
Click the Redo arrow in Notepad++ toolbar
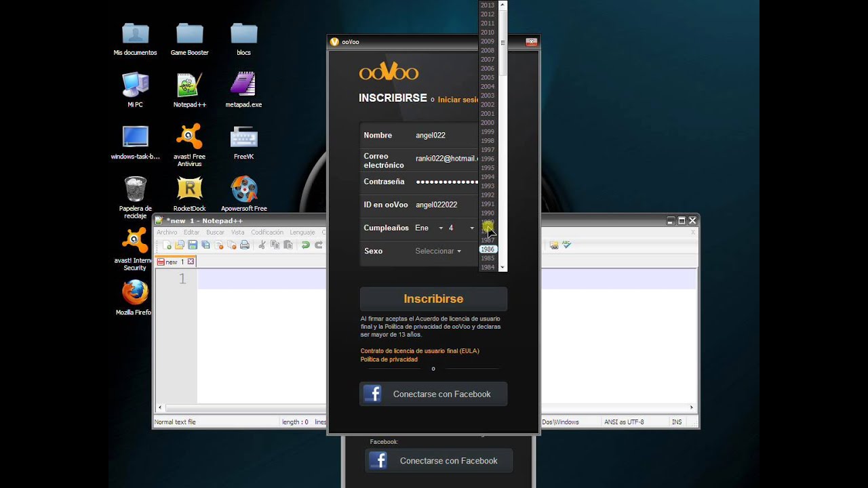click(x=319, y=245)
